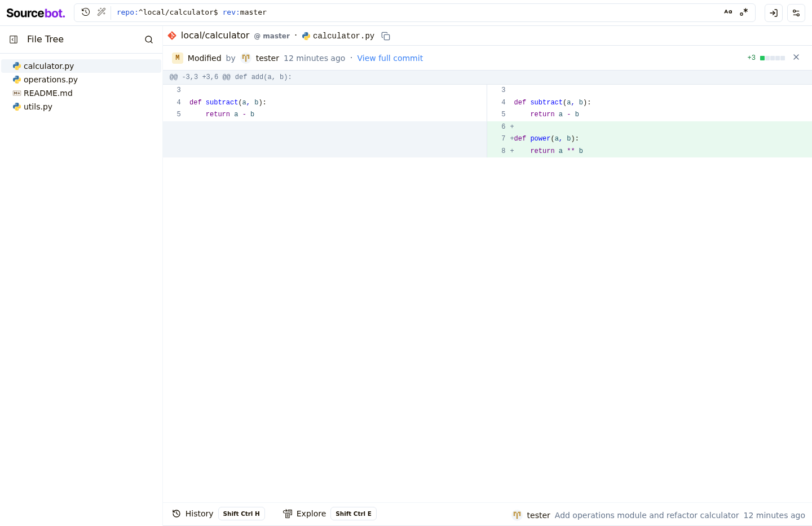Click the magic wand search assist icon
This screenshot has height=526, width=812.
pos(101,12)
